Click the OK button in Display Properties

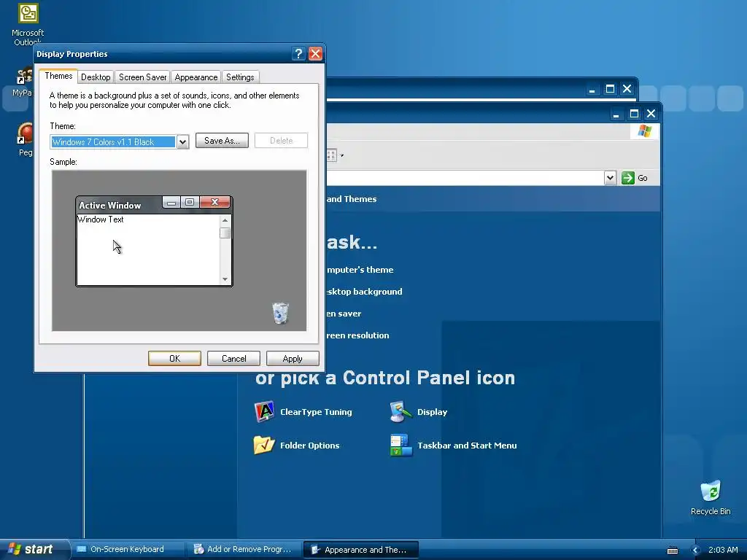coord(174,359)
